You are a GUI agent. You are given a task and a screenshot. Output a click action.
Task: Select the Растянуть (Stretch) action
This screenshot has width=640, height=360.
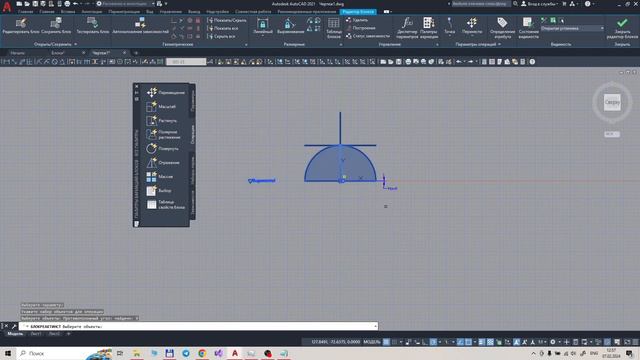click(x=162, y=121)
